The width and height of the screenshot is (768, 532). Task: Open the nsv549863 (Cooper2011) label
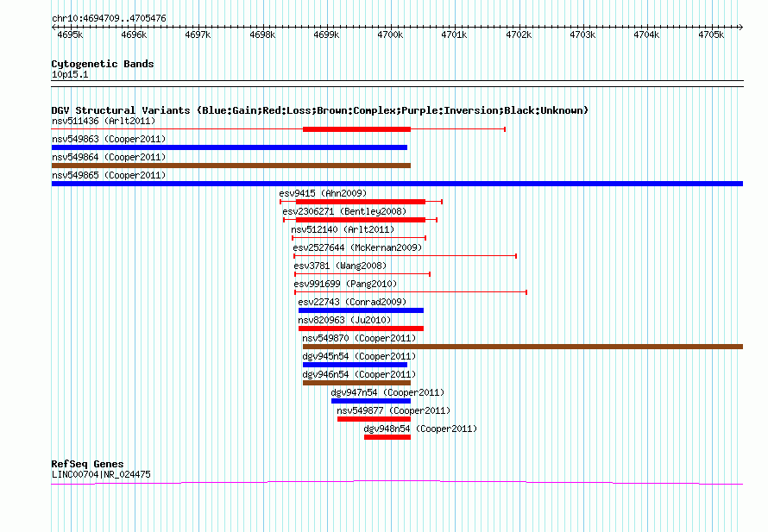coord(109,139)
